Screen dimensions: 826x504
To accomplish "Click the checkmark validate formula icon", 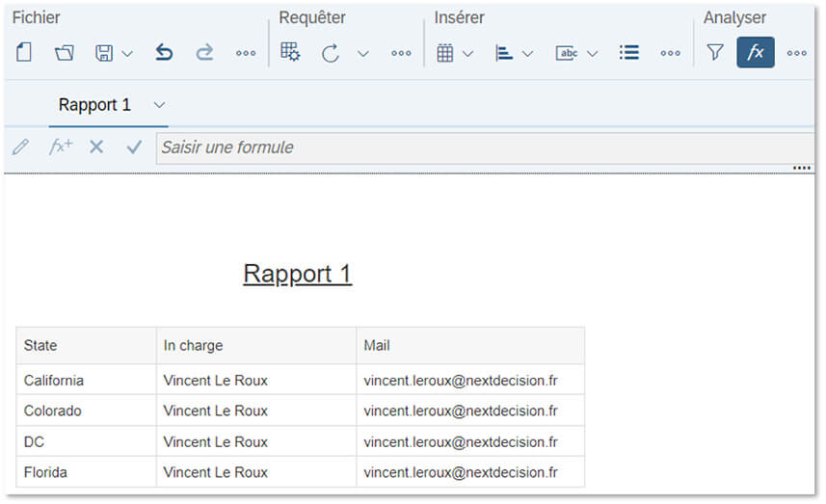I will [x=134, y=146].
